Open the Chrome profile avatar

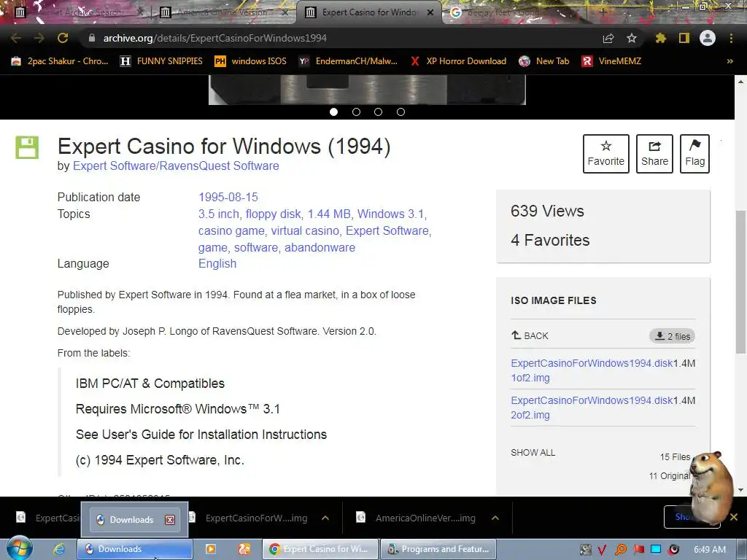tap(708, 38)
